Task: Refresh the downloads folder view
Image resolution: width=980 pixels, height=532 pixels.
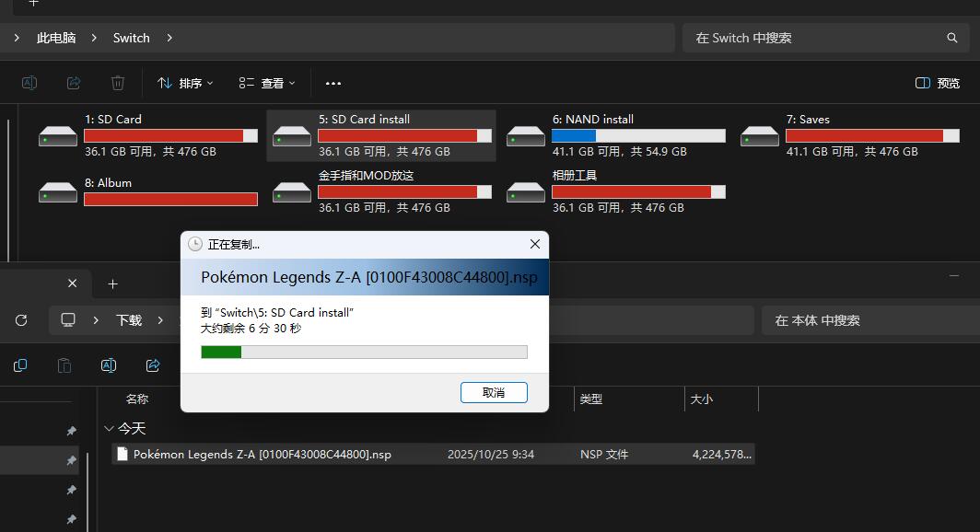Action: click(21, 320)
